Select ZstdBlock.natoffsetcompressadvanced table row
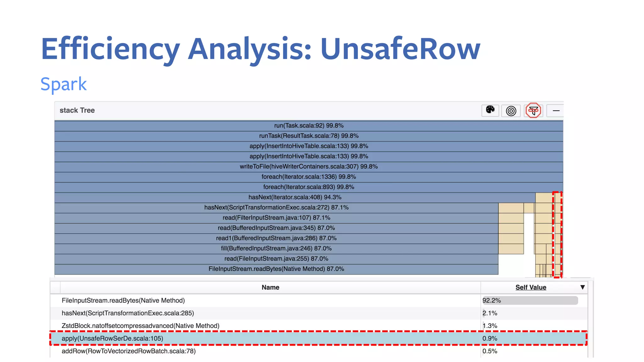Viewport: 644px width, 362px height. click(x=319, y=326)
